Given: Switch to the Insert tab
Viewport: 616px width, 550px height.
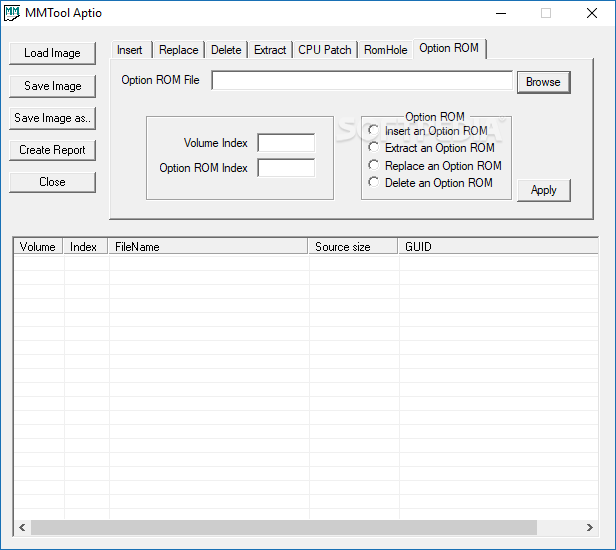Looking at the screenshot, I should [130, 50].
